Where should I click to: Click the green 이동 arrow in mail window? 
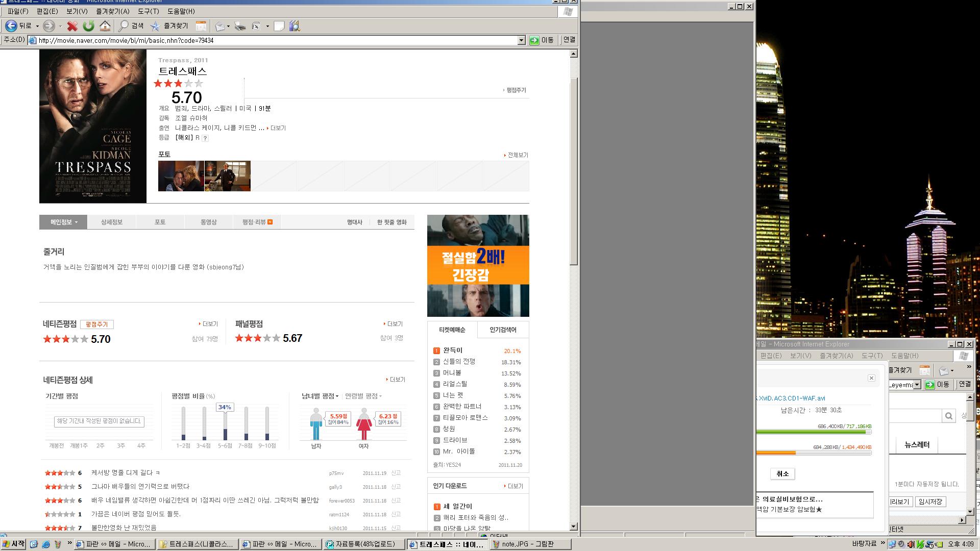(x=930, y=385)
